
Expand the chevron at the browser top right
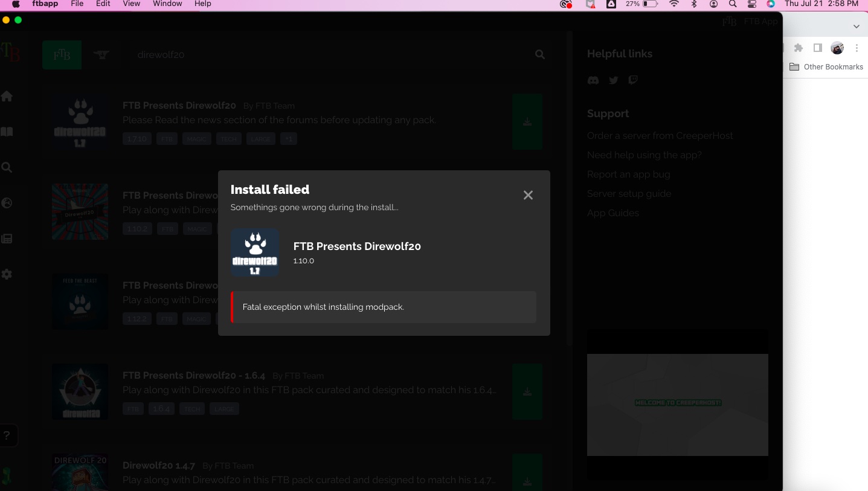pos(856,26)
